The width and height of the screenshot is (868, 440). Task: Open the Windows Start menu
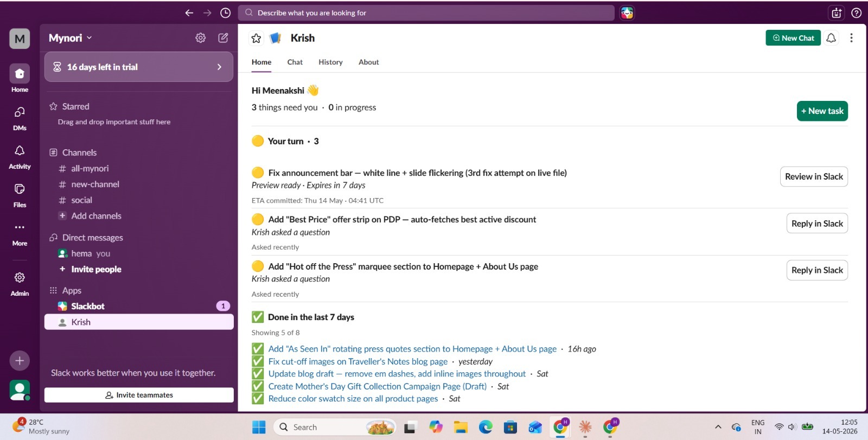[259, 427]
